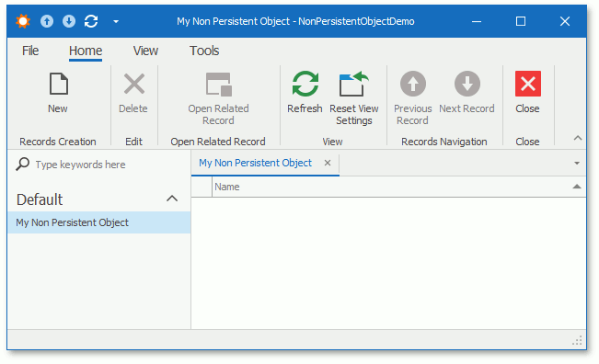The height and width of the screenshot is (364, 599).
Task: Click the New record icon
Action: [59, 84]
